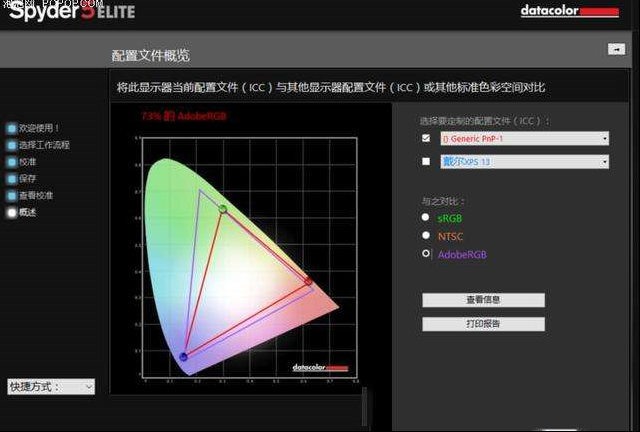
Task: Click the 查看校准 step indicator icon
Action: pyautogui.click(x=11, y=196)
